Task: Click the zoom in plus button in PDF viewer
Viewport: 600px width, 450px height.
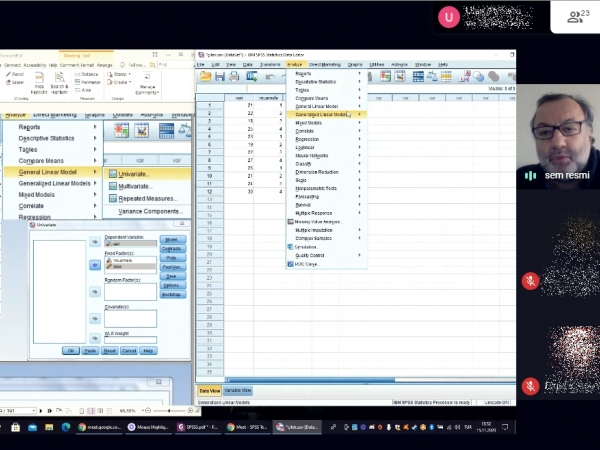Action: (x=190, y=411)
